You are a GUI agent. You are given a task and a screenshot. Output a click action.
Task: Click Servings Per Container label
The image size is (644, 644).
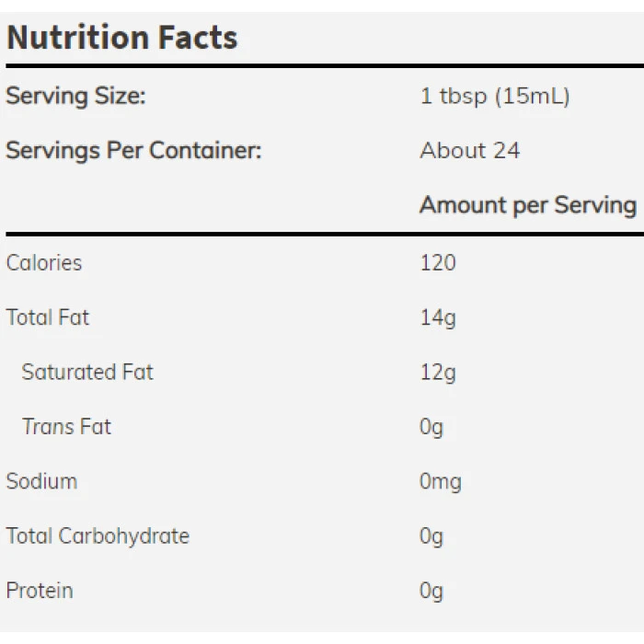(133, 151)
